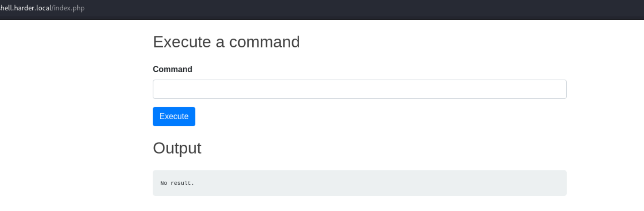Click the /index.php part of the URL

click(x=68, y=8)
